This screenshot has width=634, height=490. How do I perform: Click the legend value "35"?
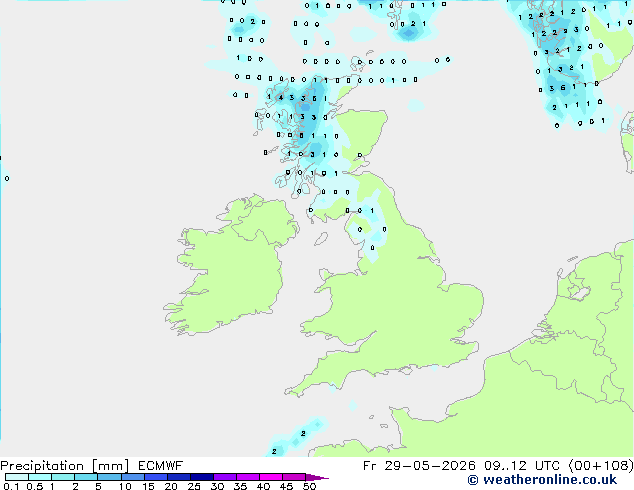pyautogui.click(x=240, y=486)
